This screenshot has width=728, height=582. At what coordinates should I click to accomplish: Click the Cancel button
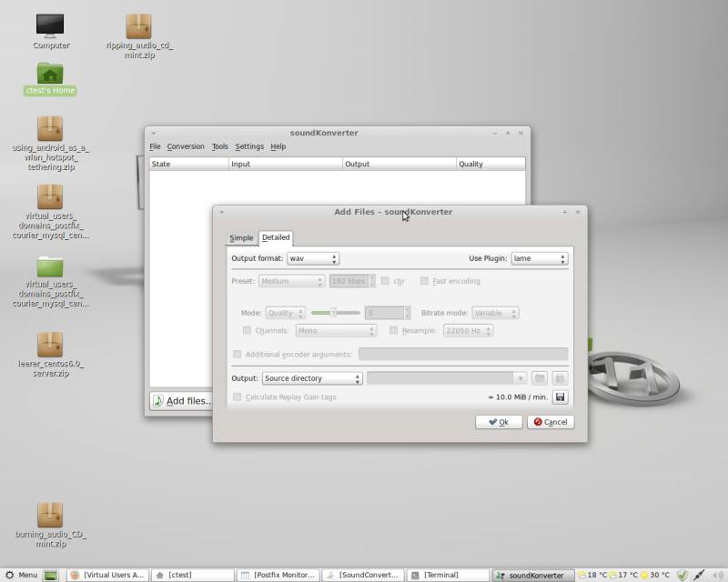click(x=550, y=422)
